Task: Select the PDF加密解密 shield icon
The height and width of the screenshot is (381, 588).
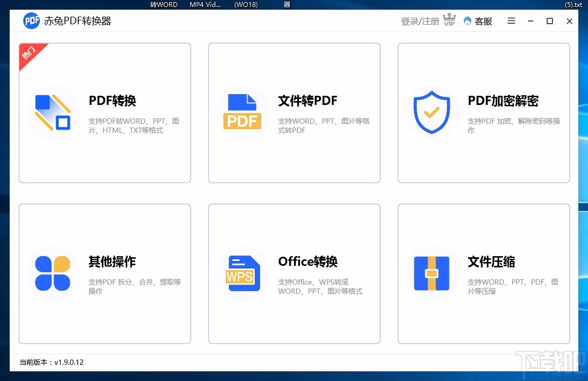Action: click(x=432, y=111)
